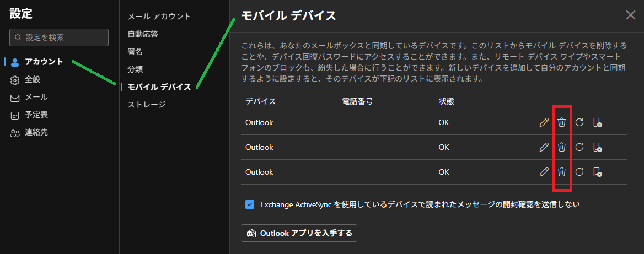Viewport: 644px width, 254px height.
Task: Select ストレージ submenu item
Action: (147, 105)
